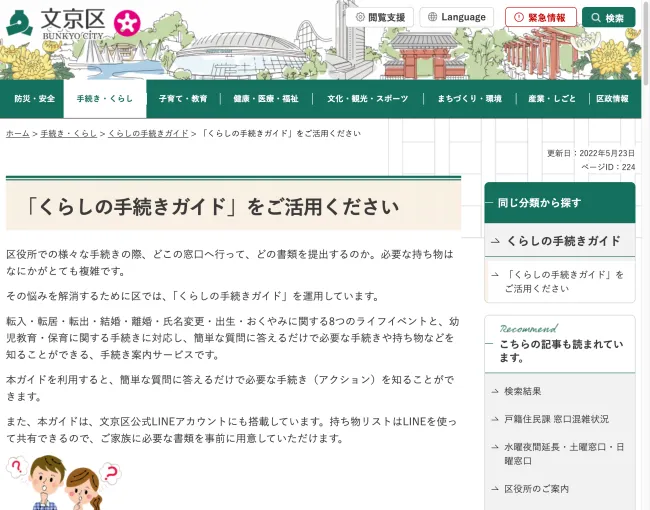Select the まちづくり・環境 menu item
The width and height of the screenshot is (650, 510).
tap(470, 99)
